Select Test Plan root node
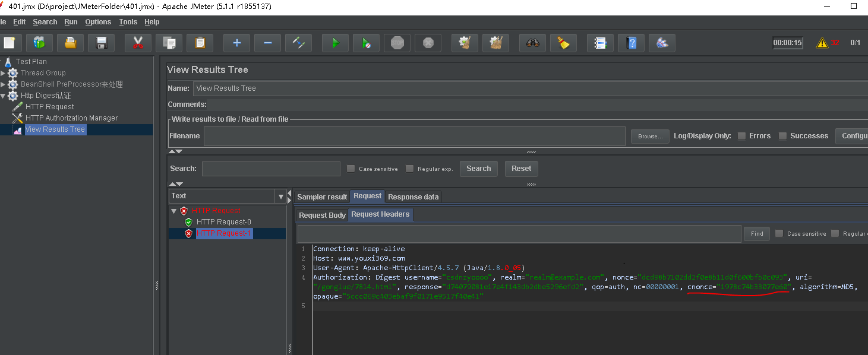Viewport: 868px width, 355px height. [31, 62]
